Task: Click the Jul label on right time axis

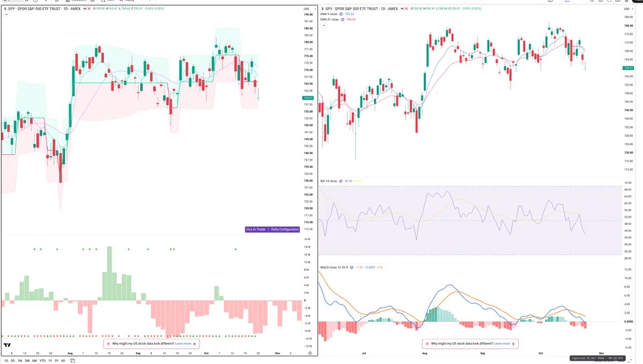Action: click(x=365, y=353)
